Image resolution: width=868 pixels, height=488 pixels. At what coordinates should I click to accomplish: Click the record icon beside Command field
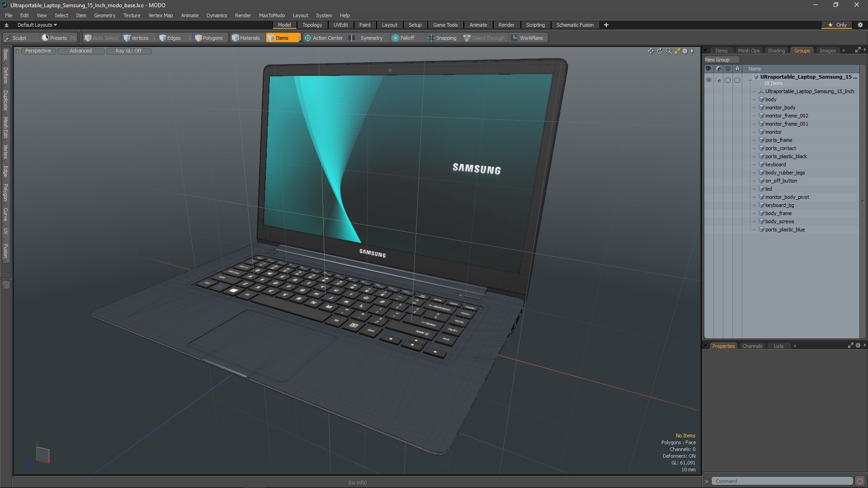(x=860, y=481)
